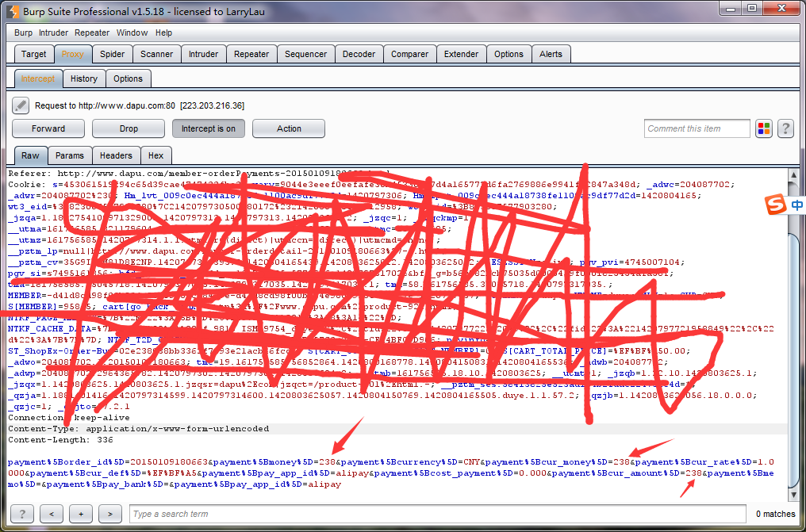Open the Action dropdown button
The width and height of the screenshot is (806, 532).
289,128
